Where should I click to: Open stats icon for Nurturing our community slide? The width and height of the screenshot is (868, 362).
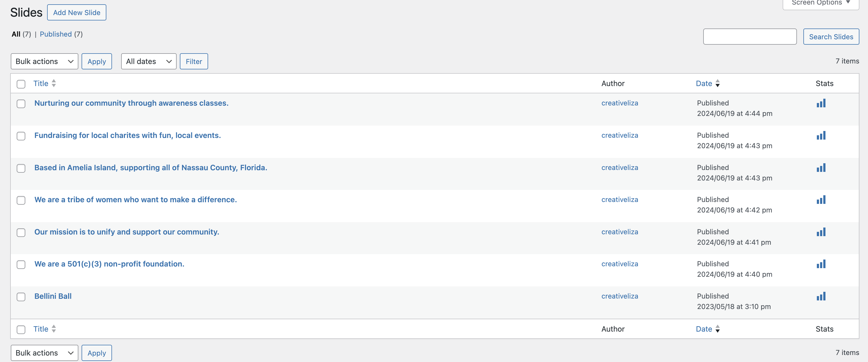coord(821,103)
